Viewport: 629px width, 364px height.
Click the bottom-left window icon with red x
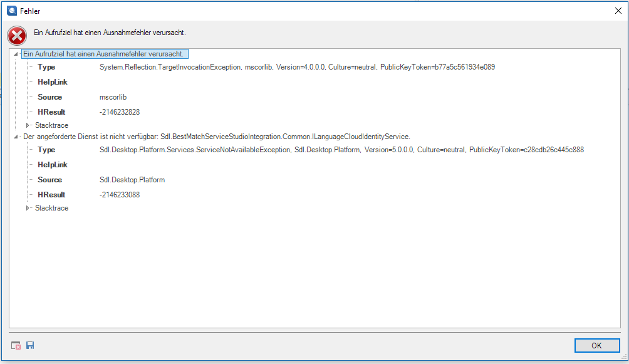pos(16,346)
